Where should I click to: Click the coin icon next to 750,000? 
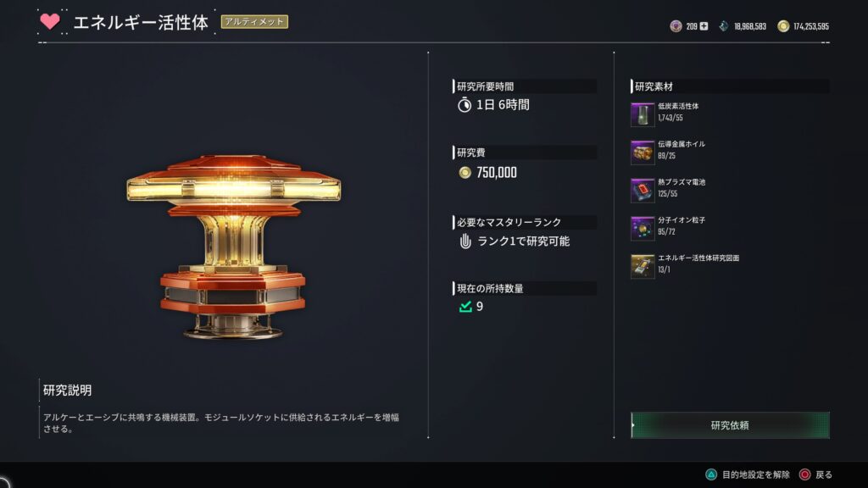(x=465, y=173)
